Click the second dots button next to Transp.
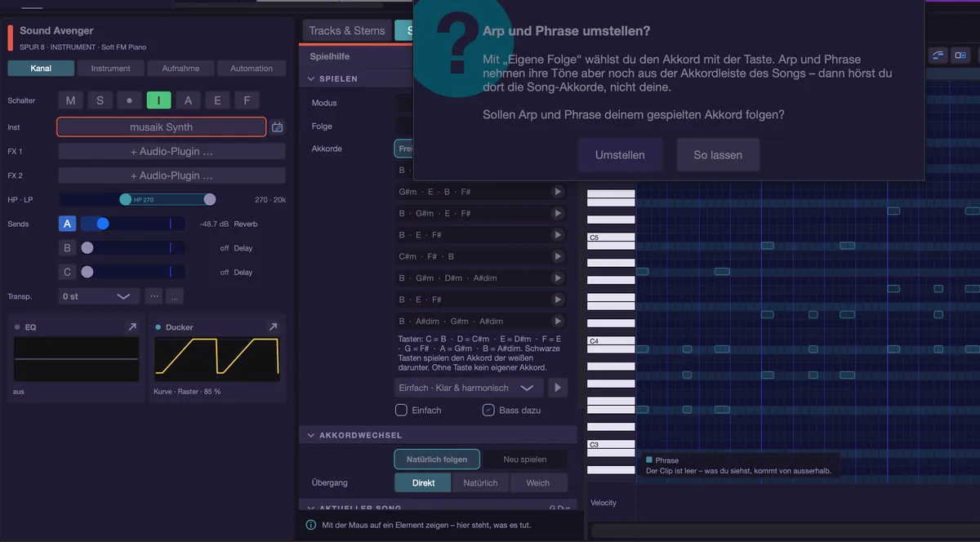This screenshot has width=980, height=542. [x=175, y=296]
